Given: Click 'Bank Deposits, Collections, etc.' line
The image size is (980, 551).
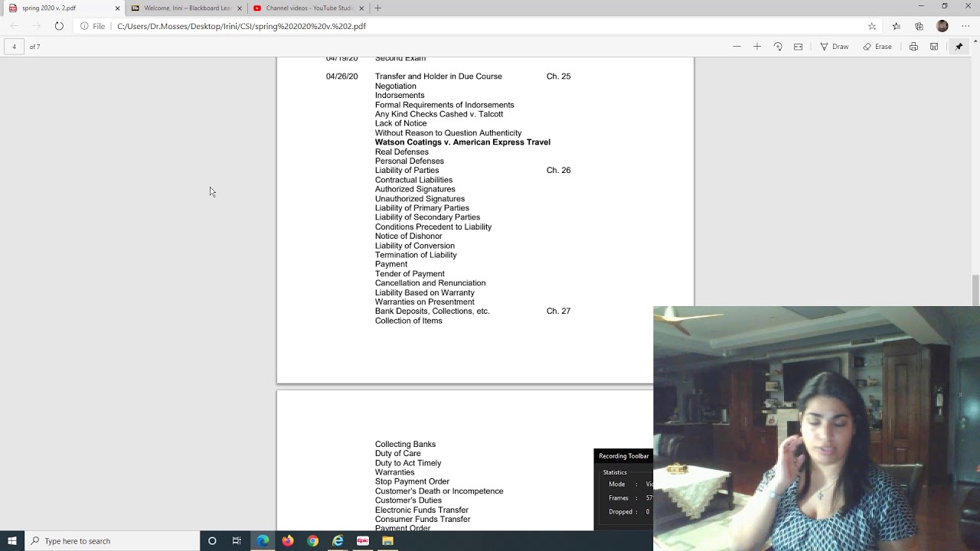Looking at the screenshot, I should (x=432, y=311).
